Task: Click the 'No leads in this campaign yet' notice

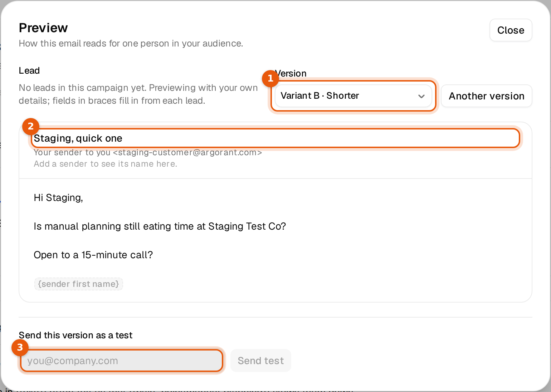Action: tap(138, 94)
